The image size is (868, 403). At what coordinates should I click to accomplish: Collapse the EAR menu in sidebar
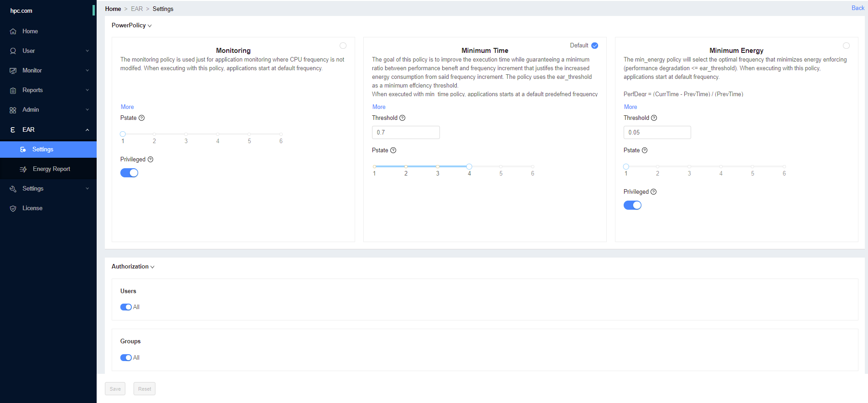[87, 130]
